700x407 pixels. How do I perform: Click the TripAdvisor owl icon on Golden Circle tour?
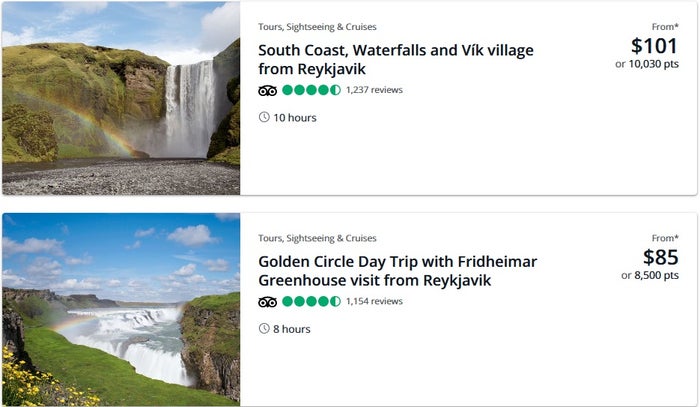[267, 302]
